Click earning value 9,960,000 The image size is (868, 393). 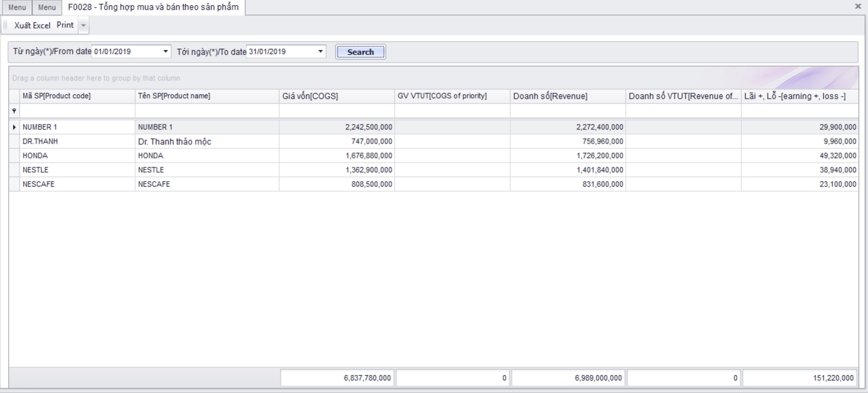[x=840, y=141]
